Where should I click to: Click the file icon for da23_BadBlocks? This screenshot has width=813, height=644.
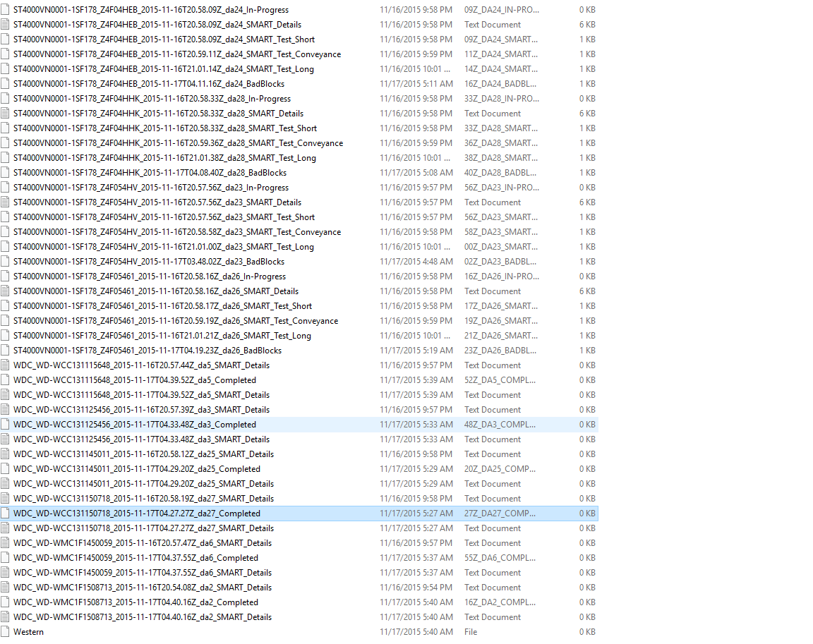coord(5,261)
